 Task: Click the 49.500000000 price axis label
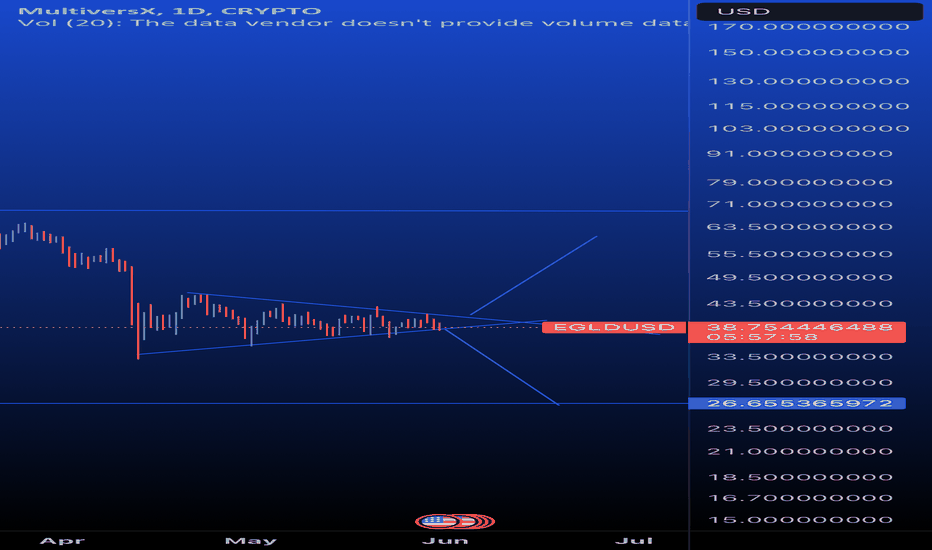point(799,277)
